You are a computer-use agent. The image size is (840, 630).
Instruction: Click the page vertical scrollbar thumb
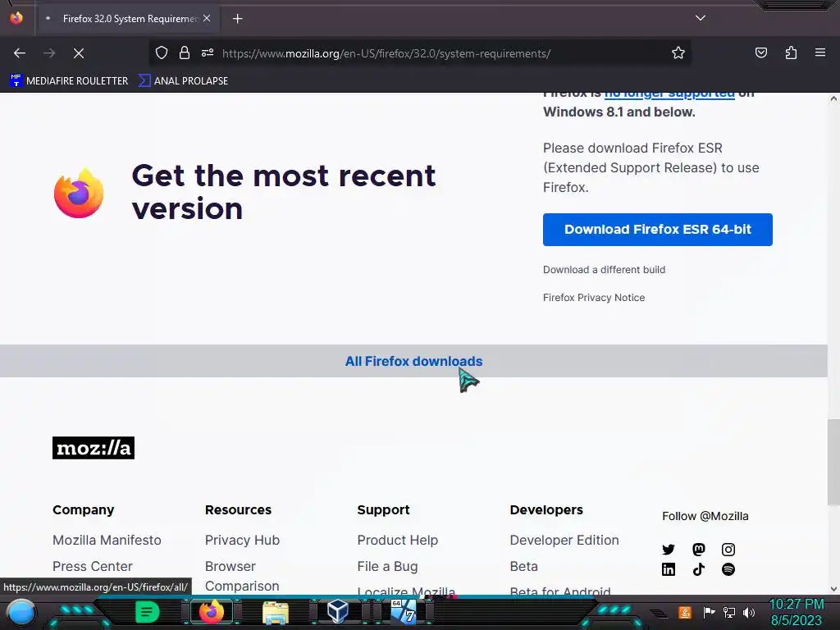click(833, 463)
